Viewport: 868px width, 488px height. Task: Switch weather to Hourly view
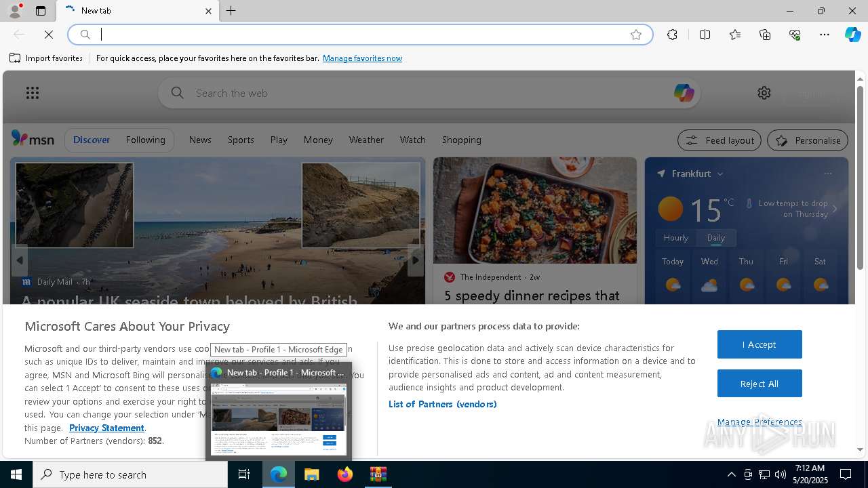click(676, 238)
